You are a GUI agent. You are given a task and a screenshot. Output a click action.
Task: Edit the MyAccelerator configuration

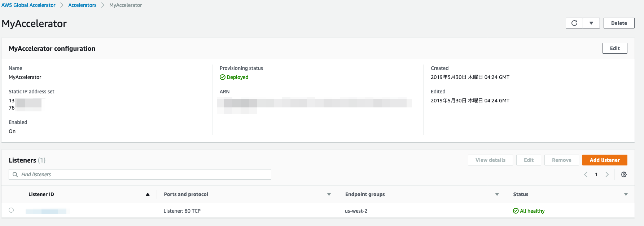click(x=614, y=48)
